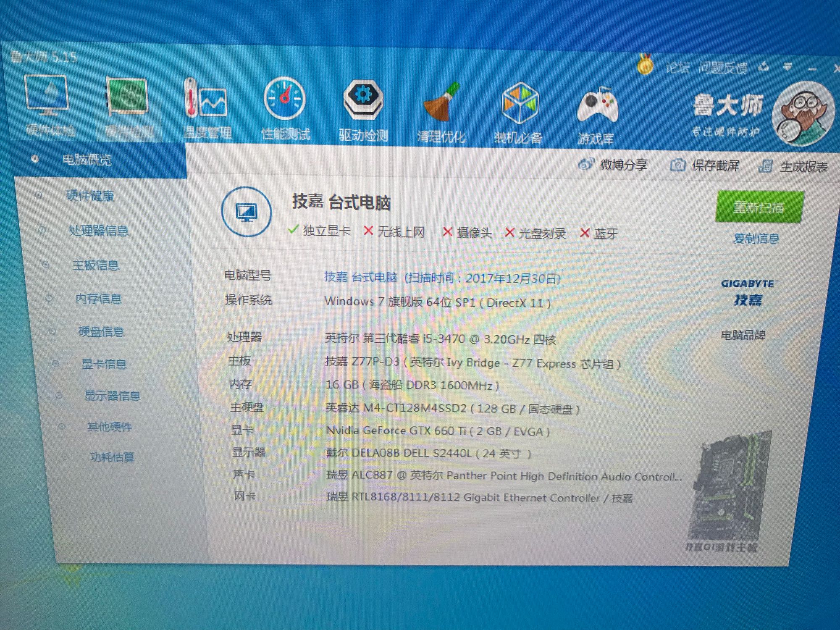Click the M4-CT128M4SSD2 disk text
This screenshot has height=630, width=840.
pyautogui.click(x=453, y=408)
